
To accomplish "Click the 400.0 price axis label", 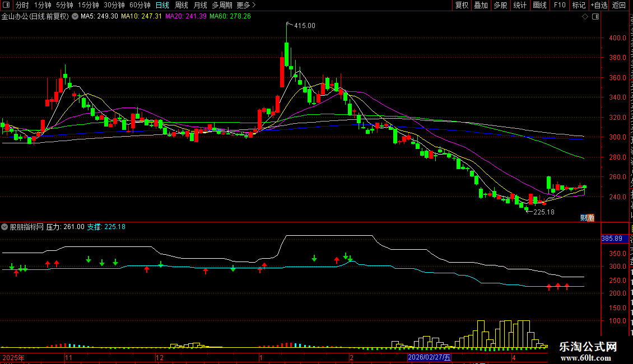I will click(617, 38).
